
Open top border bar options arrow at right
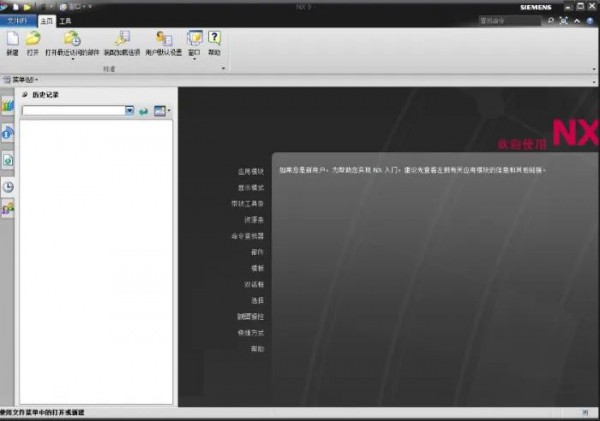tap(594, 82)
